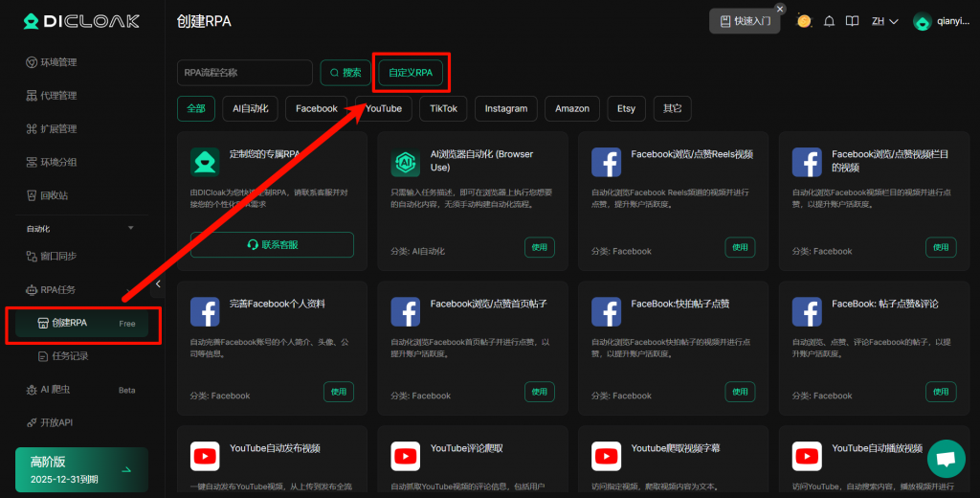This screenshot has height=498, width=980.
Task: Click 使用 on AI浏览器自动化 card
Action: pos(539,247)
